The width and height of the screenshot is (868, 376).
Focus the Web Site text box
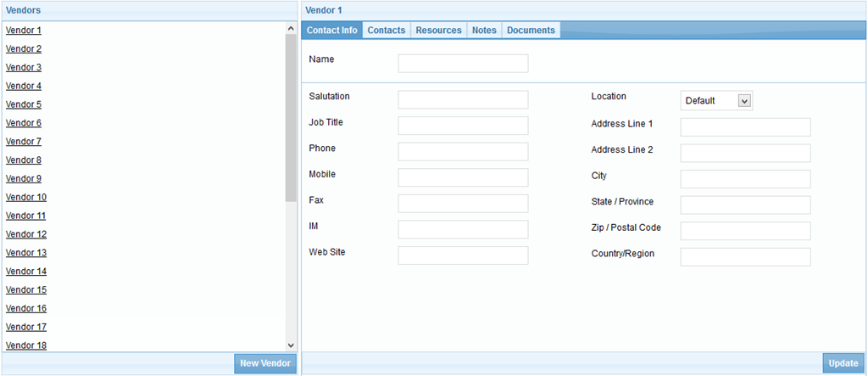(463, 255)
